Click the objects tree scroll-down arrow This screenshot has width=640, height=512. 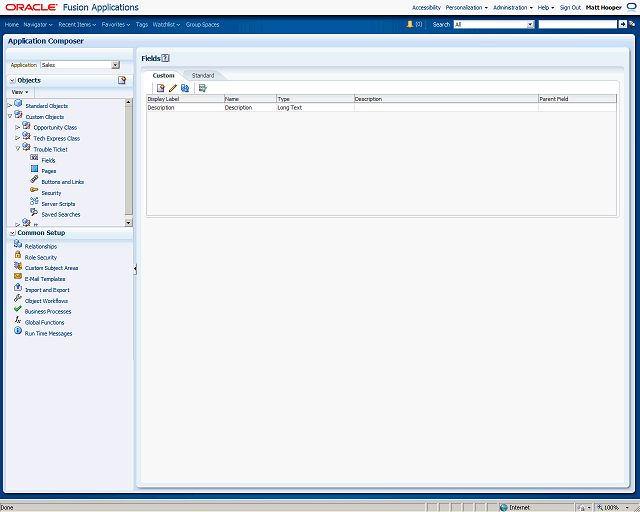129,223
